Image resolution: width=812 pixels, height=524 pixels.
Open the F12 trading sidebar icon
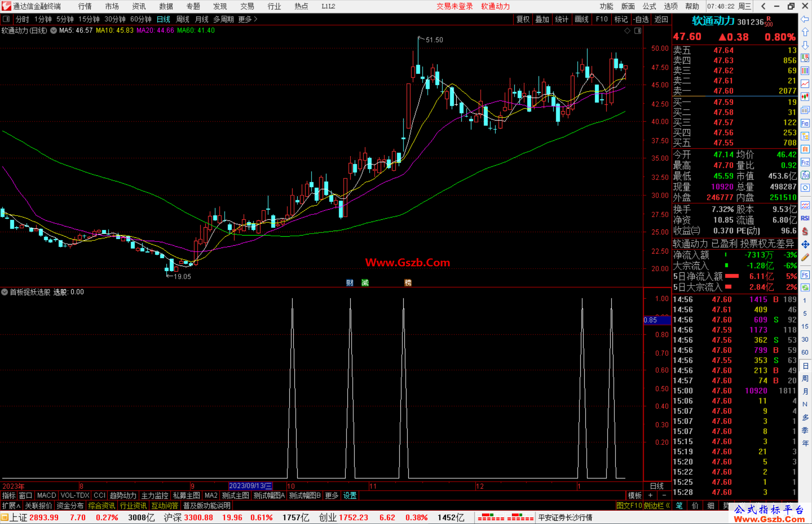pos(805,162)
